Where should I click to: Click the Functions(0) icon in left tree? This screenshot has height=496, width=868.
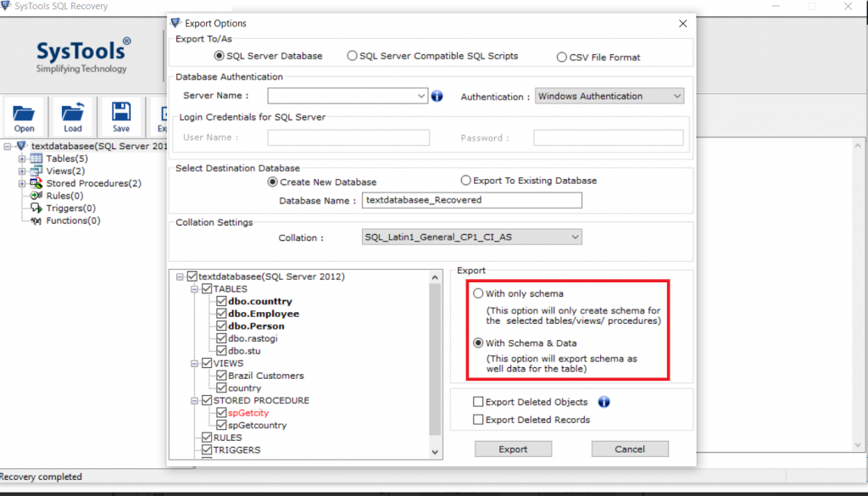coord(36,220)
